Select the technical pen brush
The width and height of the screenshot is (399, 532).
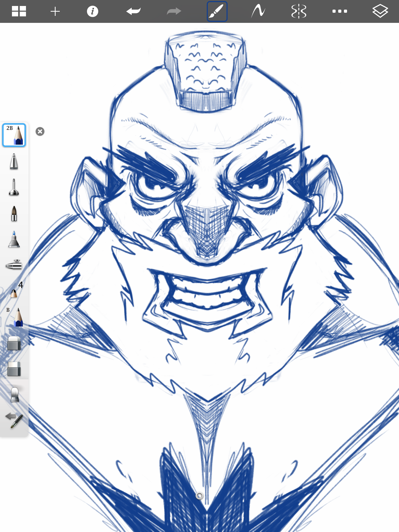point(14,187)
